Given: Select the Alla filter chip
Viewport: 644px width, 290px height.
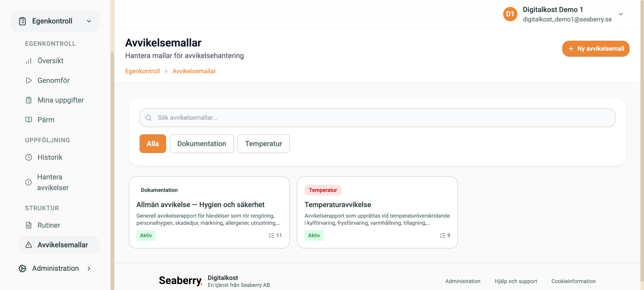Looking at the screenshot, I should coord(153,144).
